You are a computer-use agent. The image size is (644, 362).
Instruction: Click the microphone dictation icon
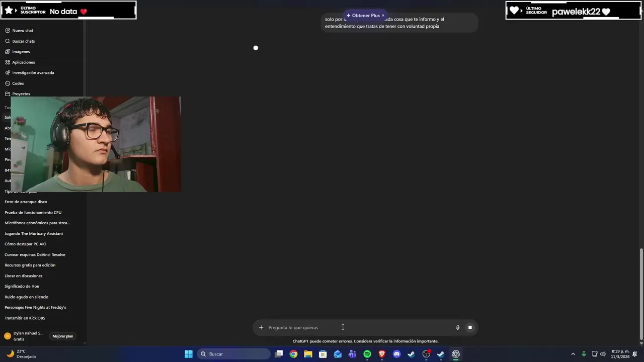(x=458, y=327)
